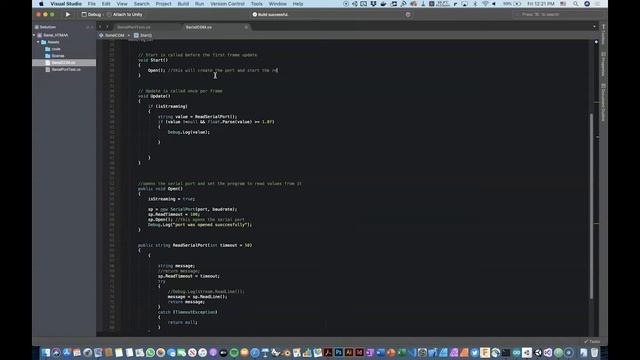Open WhatsApp from the Dock
640x360 pixels.
[150, 352]
